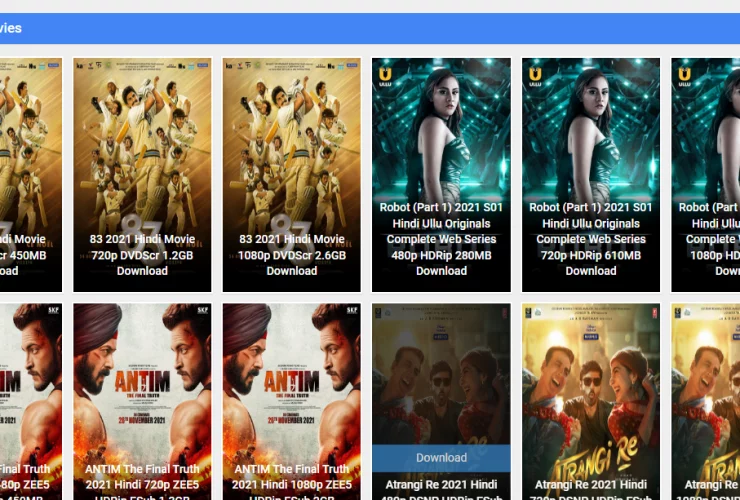Click SKF logo on ANTIM 720p poster
The image size is (740, 500).
(x=202, y=311)
